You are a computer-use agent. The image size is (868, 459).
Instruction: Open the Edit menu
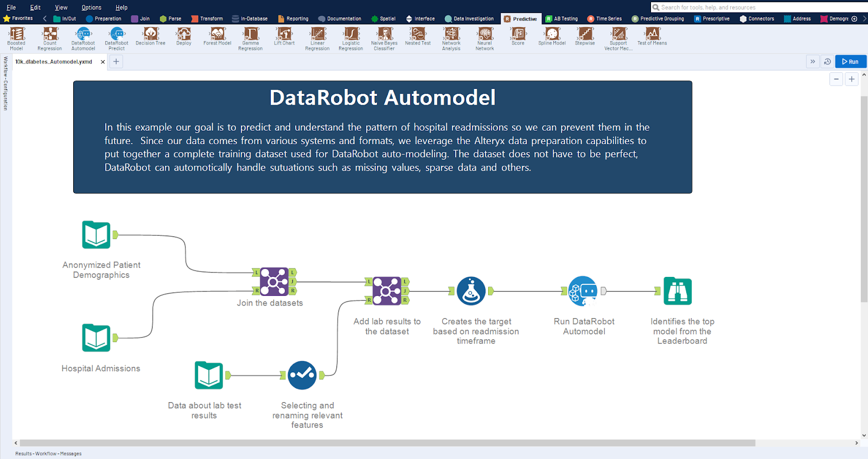[x=35, y=8]
